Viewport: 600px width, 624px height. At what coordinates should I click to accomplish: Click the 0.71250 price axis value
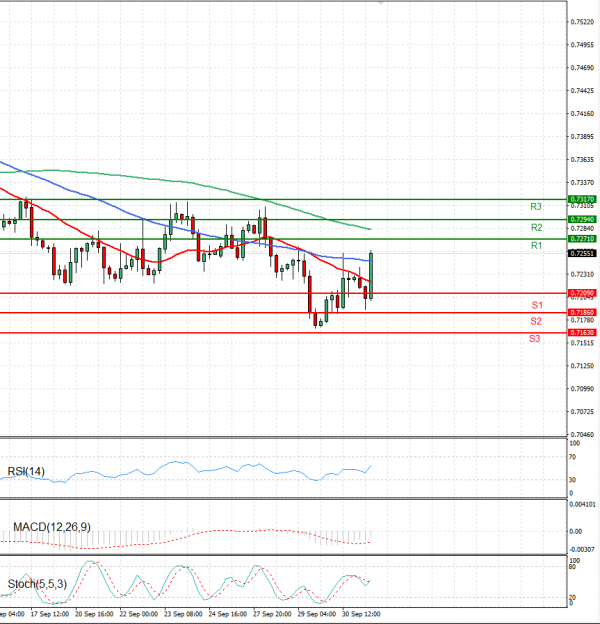(582, 366)
